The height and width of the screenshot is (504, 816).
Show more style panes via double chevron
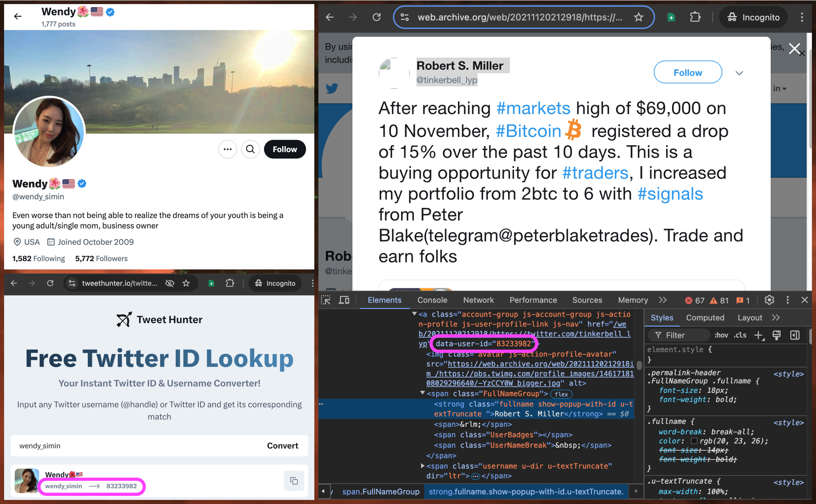776,318
